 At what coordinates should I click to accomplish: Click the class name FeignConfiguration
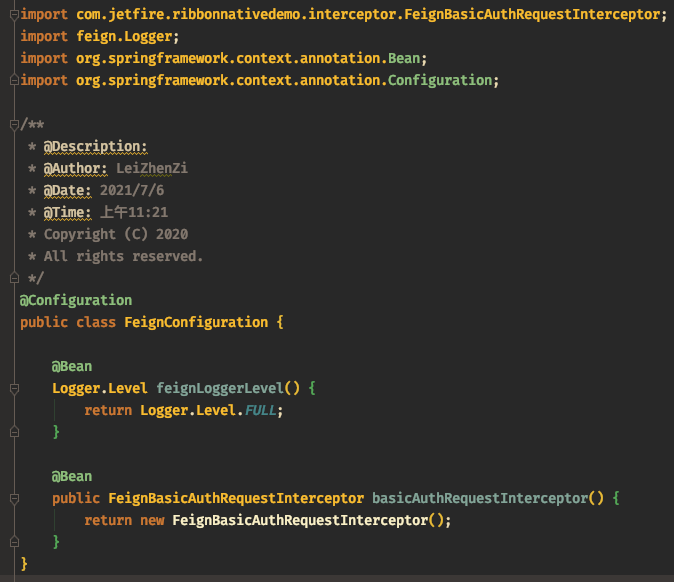(x=196, y=322)
